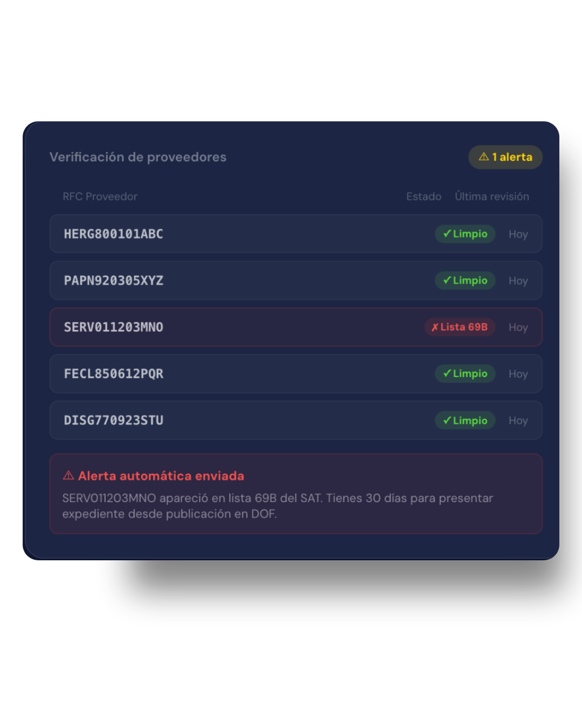Click the Limpio status for FECL850612PQR
582x728 pixels.
pyautogui.click(x=465, y=374)
